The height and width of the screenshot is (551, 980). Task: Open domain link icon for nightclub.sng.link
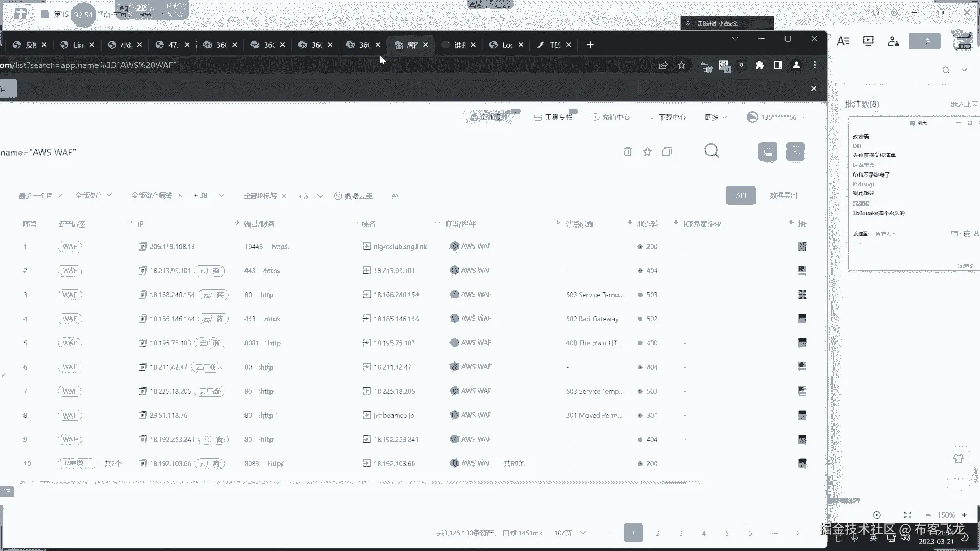pos(366,246)
